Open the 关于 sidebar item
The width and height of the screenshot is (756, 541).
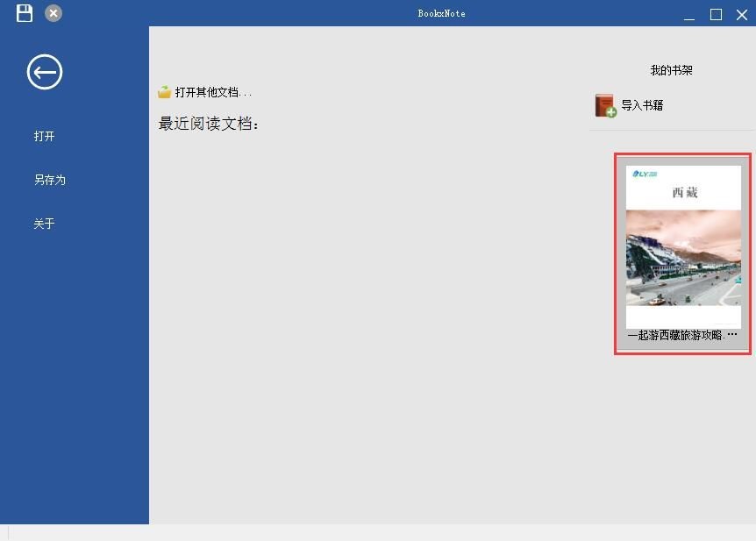(x=44, y=224)
